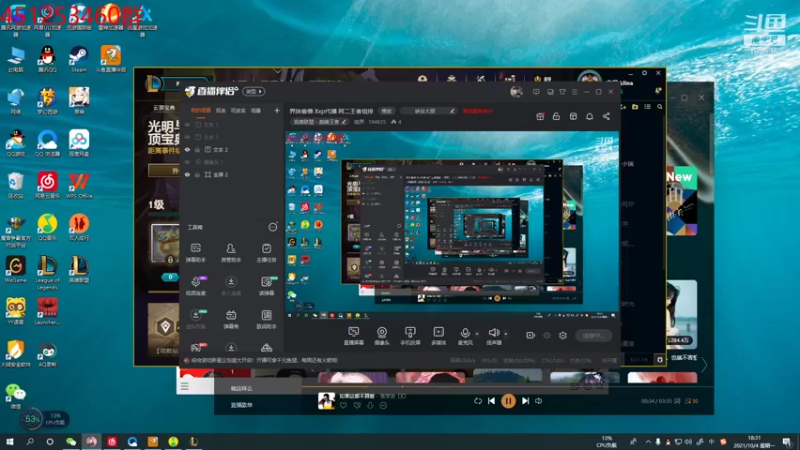Skip to the next song
The height and width of the screenshot is (450, 800).
(x=525, y=401)
